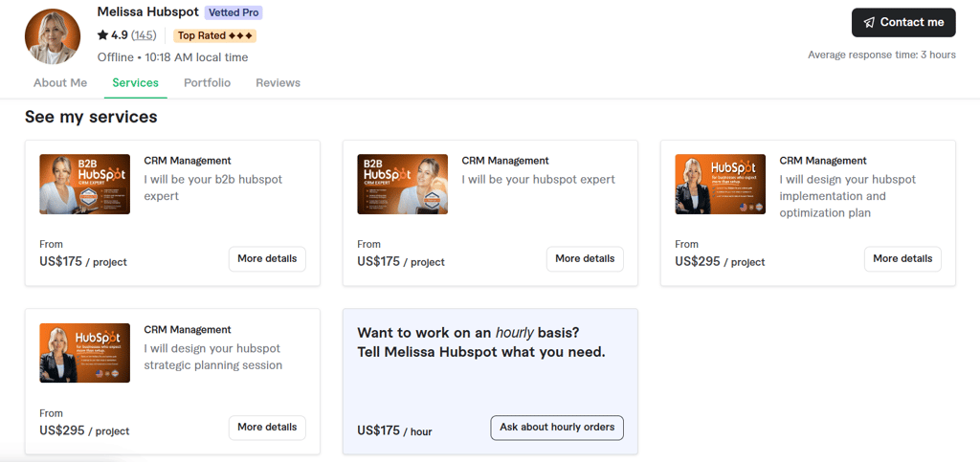Open the b2b hubspot expert service thumbnail
Screen dimensions: 980x462
[x=84, y=184]
